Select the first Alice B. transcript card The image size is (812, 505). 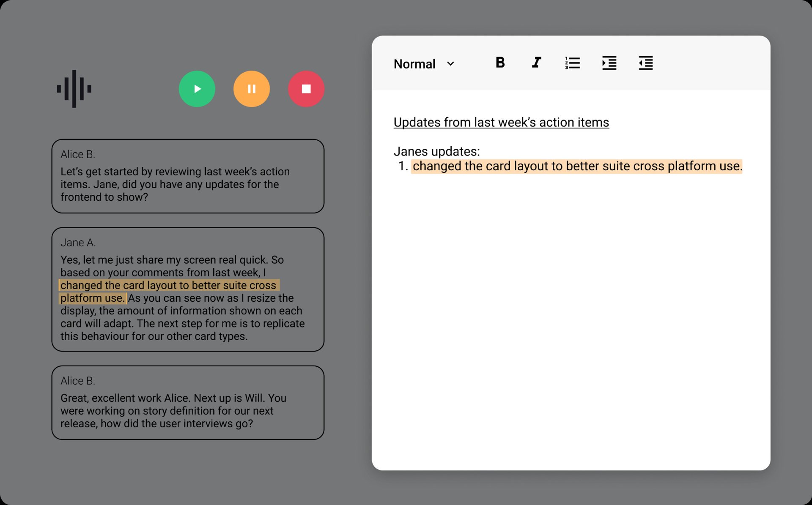(x=188, y=176)
